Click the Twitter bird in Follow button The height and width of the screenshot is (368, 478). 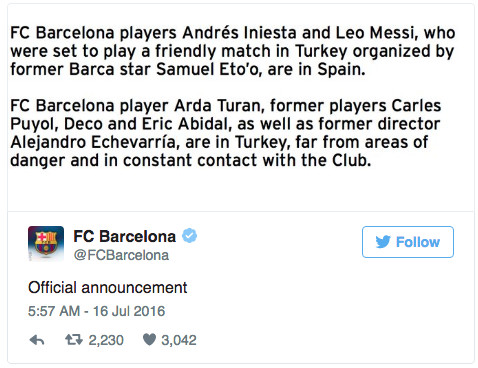click(383, 242)
